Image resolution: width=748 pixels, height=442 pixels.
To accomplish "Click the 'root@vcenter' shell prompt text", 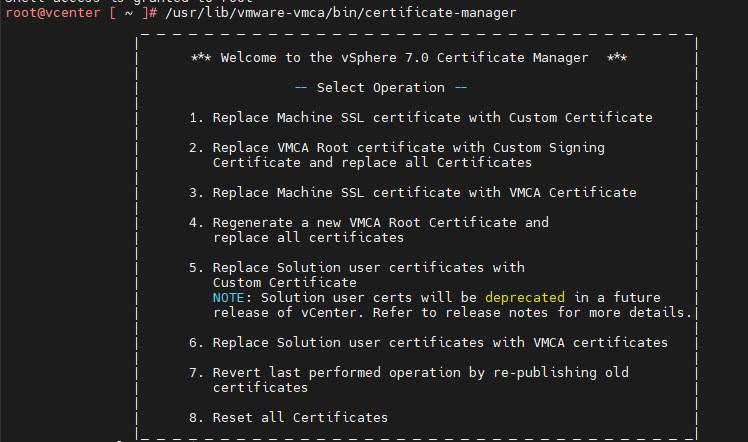I will click(x=53, y=13).
